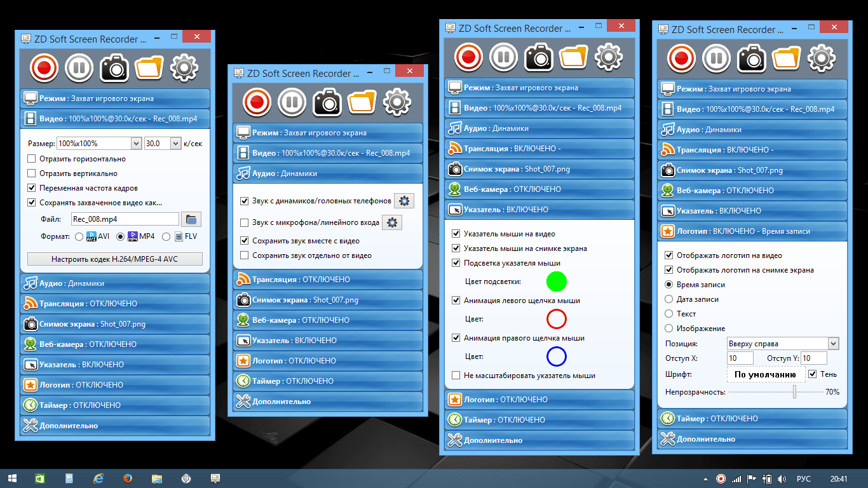Enable the Отразить горизонтально checkbox
The height and width of the screenshot is (488, 868).
32,159
